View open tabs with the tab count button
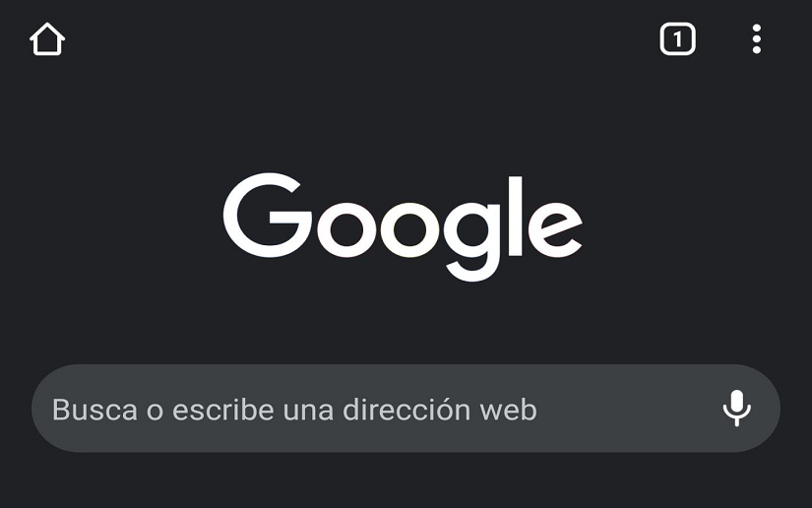Screen dimensions: 812x508 click(677, 38)
